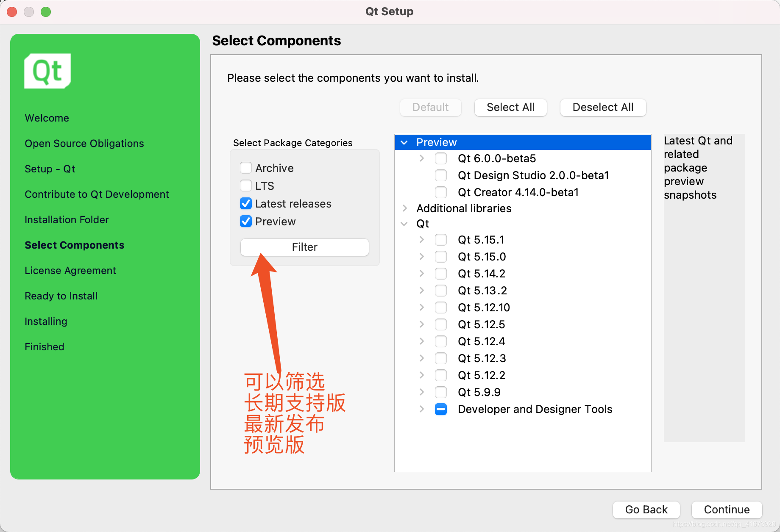Expand the Additional libraries node
This screenshot has width=780, height=532.
(x=404, y=208)
